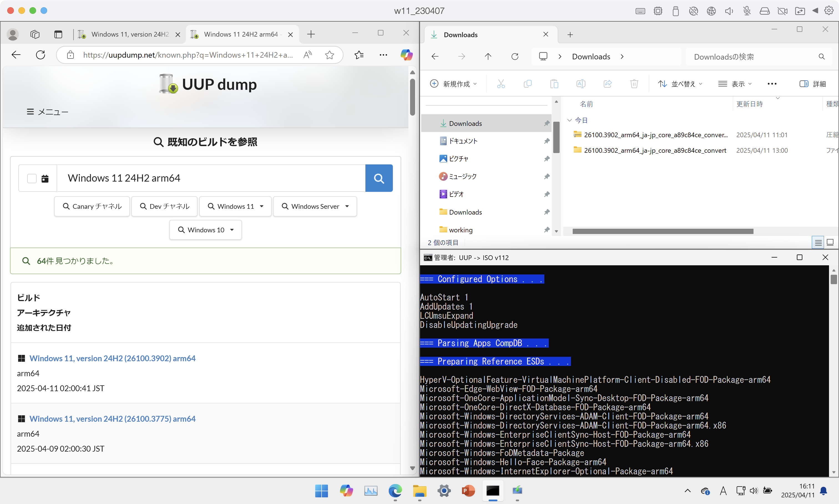This screenshot has width=839, height=504.
Task: Click the Paste icon in Explorer toolbar
Action: point(554,83)
